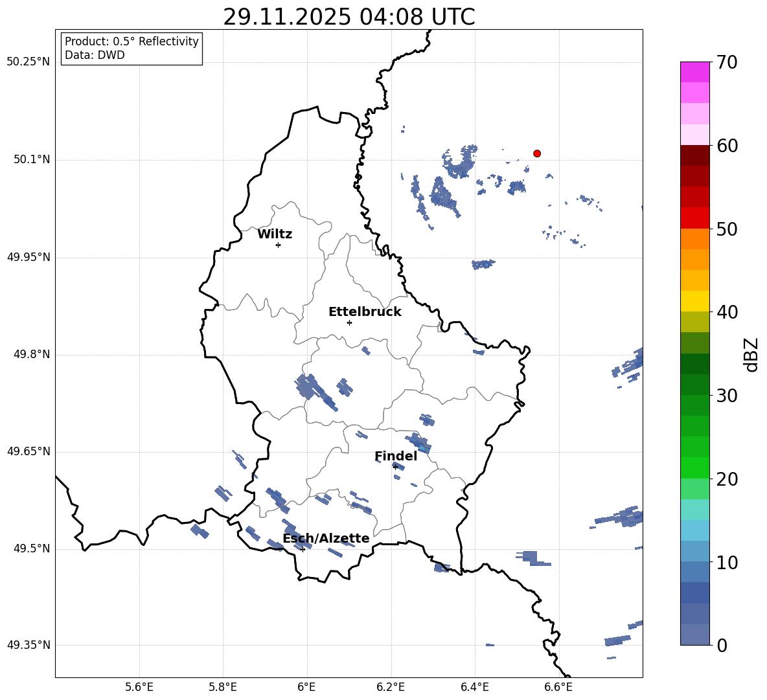Click the 20 tick label on colorbar
The height and width of the screenshot is (700, 767).
point(727,479)
